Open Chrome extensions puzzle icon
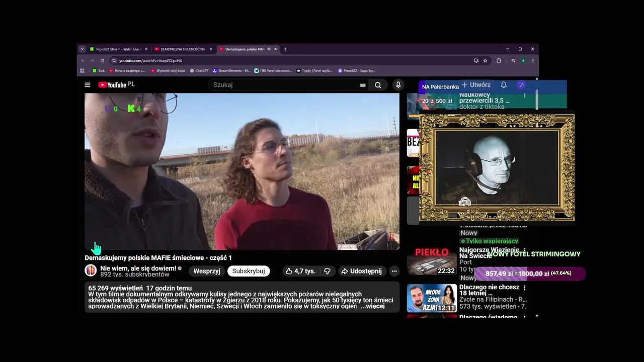Image resolution: width=644 pixels, height=362 pixels. coord(499,60)
